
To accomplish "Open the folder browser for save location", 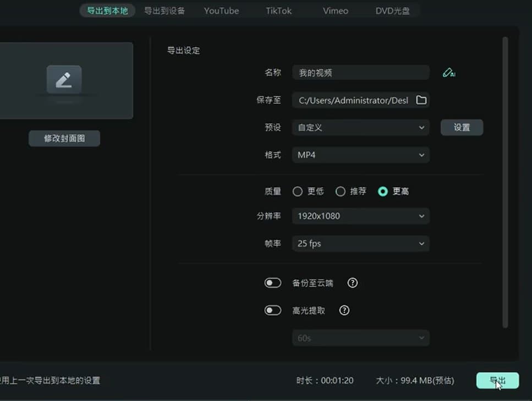I will [421, 100].
